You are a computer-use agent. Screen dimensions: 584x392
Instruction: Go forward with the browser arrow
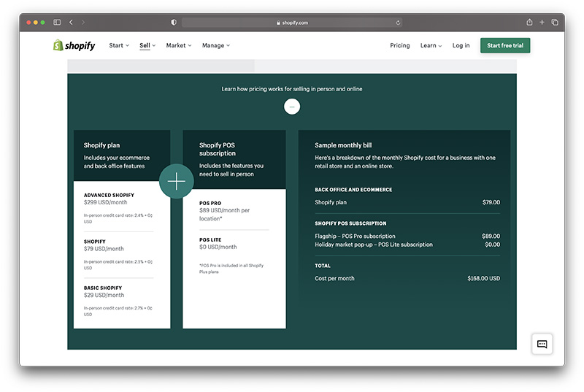(82, 23)
